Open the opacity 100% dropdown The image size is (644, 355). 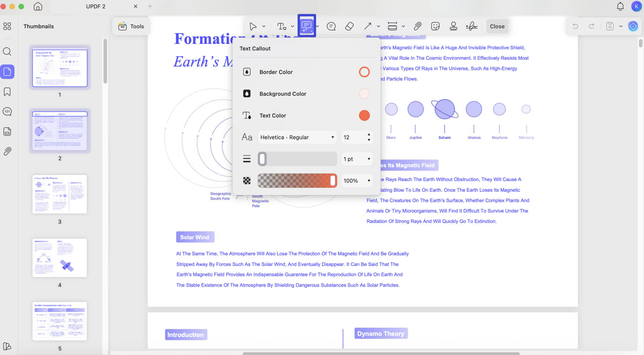point(357,181)
